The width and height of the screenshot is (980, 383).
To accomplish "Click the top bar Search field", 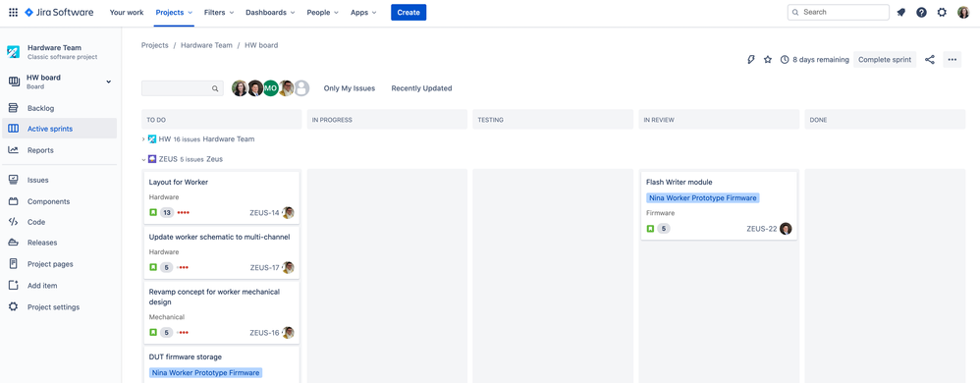I will 839,12.
